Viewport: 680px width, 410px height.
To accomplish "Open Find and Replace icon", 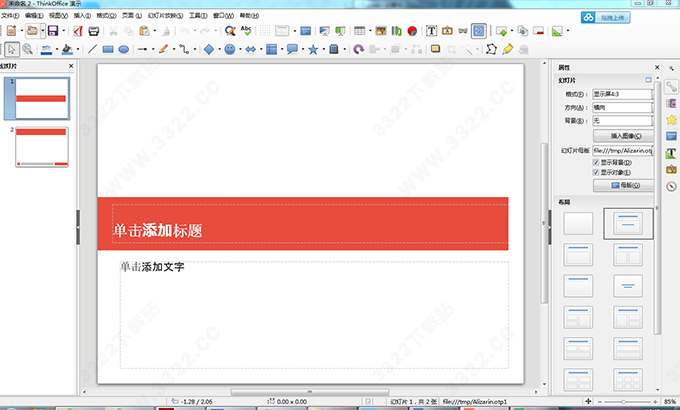I will point(230,31).
